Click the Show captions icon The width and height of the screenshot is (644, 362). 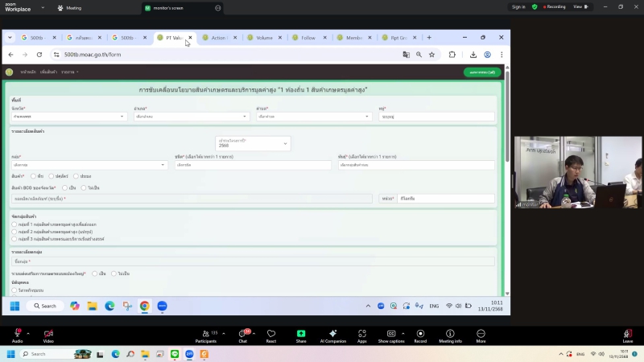click(x=391, y=333)
